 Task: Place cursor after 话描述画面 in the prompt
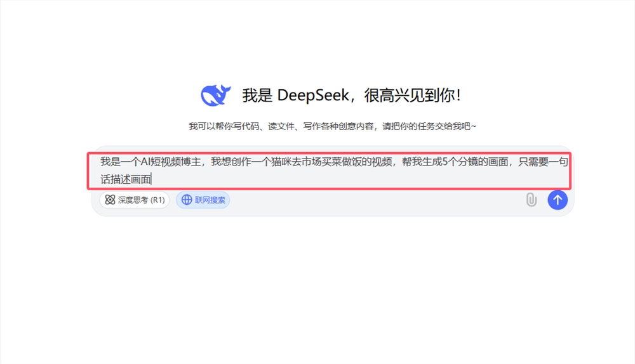coord(152,180)
